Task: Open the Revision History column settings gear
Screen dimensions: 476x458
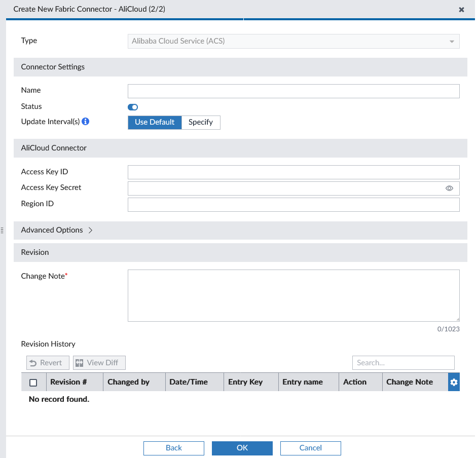Action: coord(453,381)
